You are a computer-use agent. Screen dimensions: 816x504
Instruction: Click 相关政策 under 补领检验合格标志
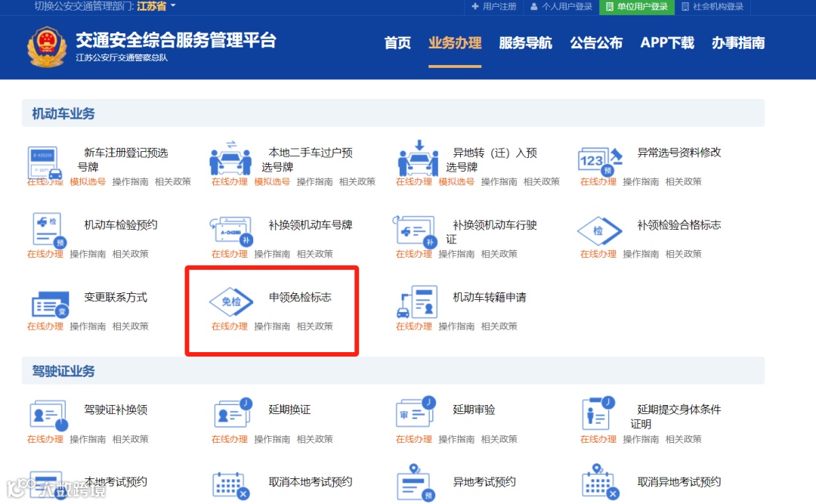[x=683, y=254]
